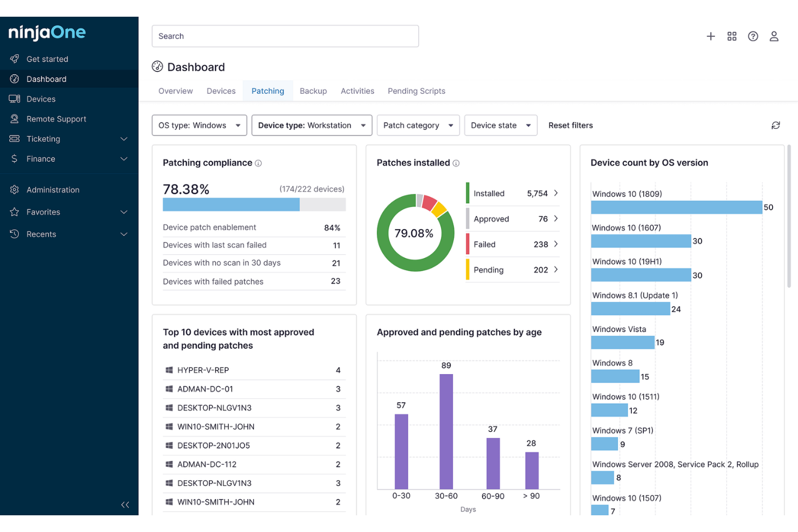Refresh the dashboard with the refresh icon
798x532 pixels.
[x=775, y=125]
